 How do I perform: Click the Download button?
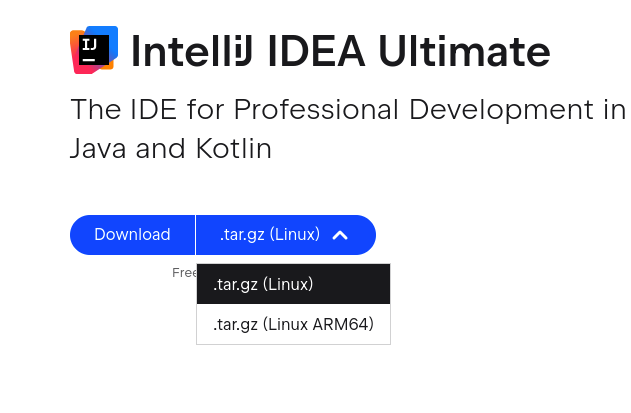[x=132, y=235]
